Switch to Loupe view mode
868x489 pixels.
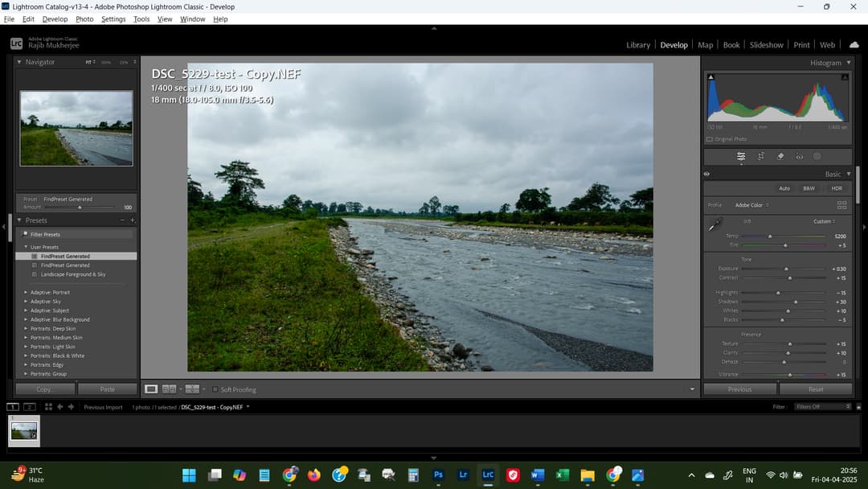(151, 389)
